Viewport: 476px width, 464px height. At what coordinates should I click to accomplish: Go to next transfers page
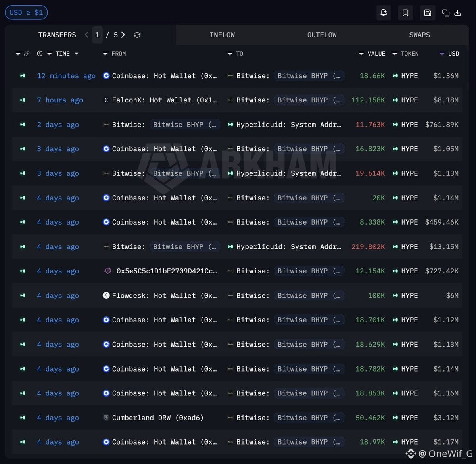[x=123, y=35]
